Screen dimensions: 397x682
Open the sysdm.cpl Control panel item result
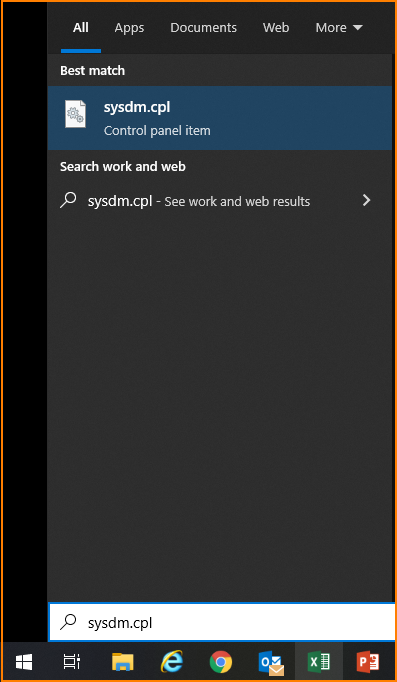pos(220,118)
